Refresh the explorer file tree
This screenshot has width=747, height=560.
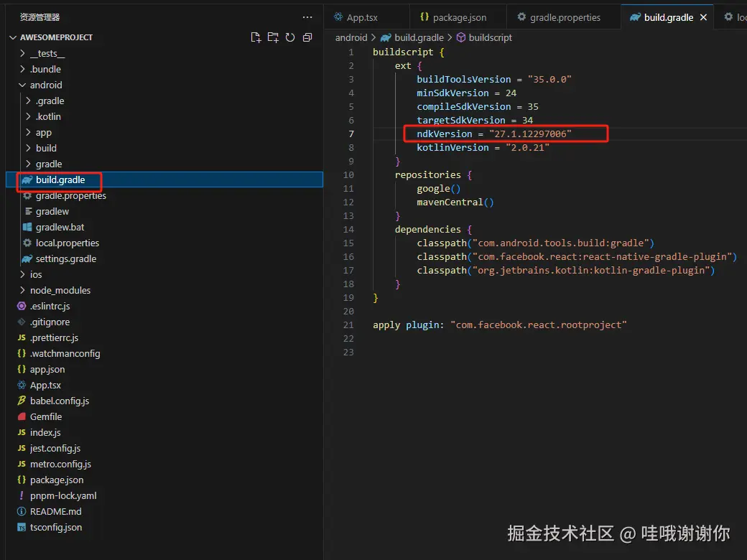coord(290,37)
